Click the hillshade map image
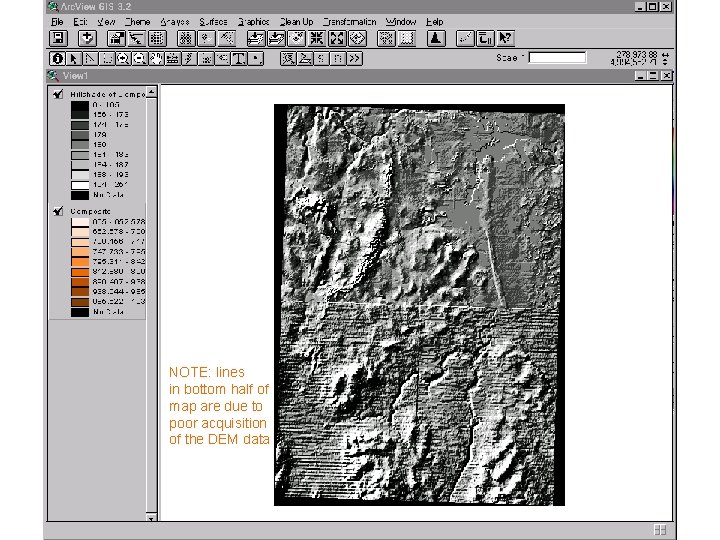Screen dimensions: 720x540 419,305
